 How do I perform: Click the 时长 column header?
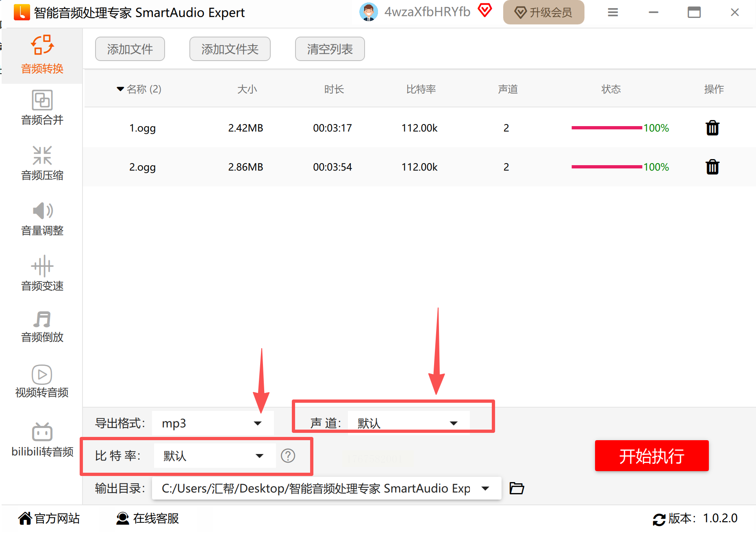coord(334,89)
